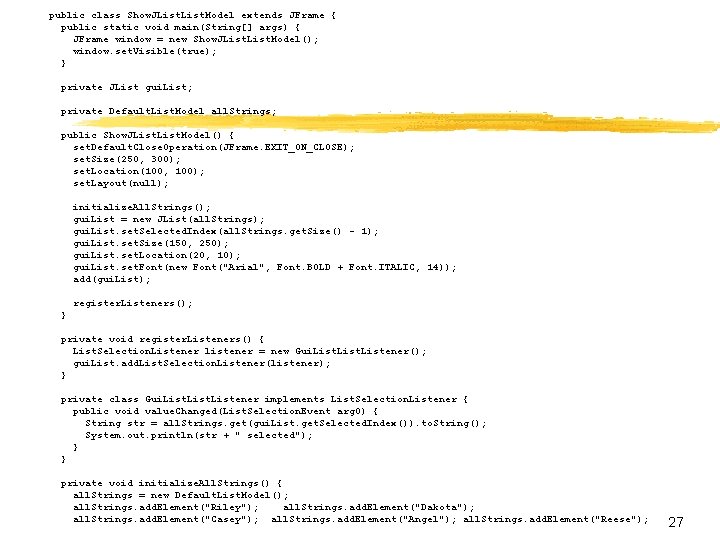Image resolution: width=720 pixels, height=540 pixels.
Task: Click the private JList guiList declaration
Action: [126, 87]
